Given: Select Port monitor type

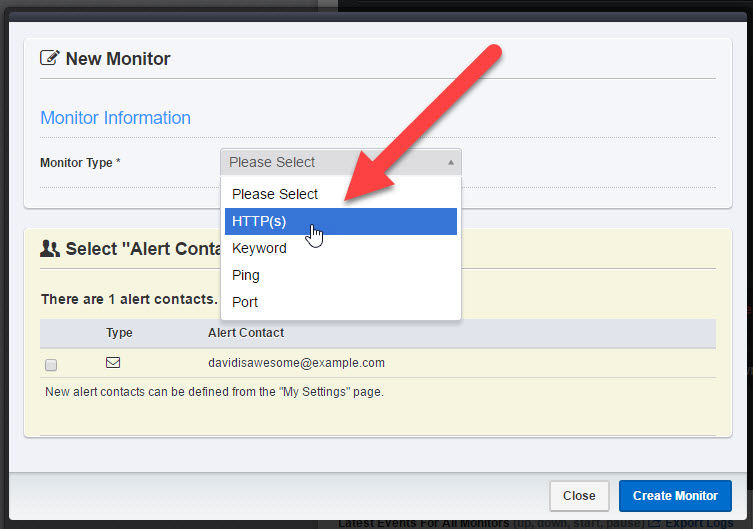Looking at the screenshot, I should pyautogui.click(x=341, y=302).
